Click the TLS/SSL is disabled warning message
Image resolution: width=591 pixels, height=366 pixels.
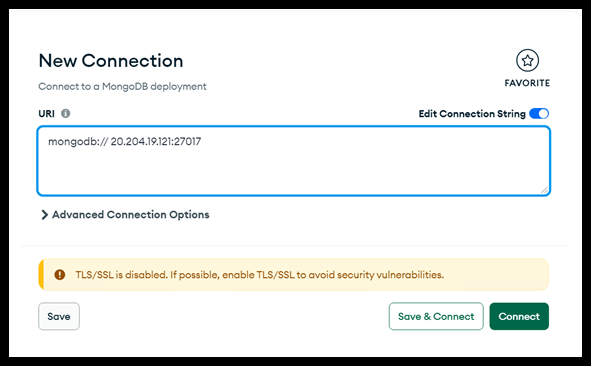pos(259,275)
